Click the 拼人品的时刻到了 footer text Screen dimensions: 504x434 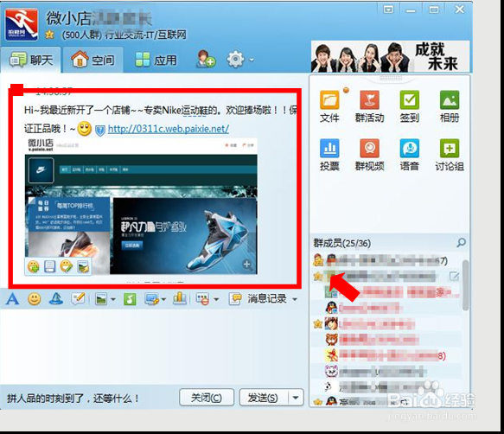click(73, 399)
